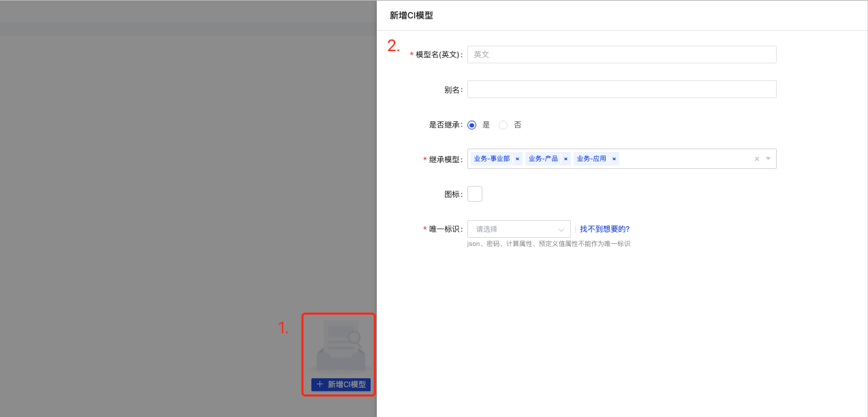The image size is (868, 417).
Task: Click the 新增CI模型 drawer title
Action: [411, 15]
